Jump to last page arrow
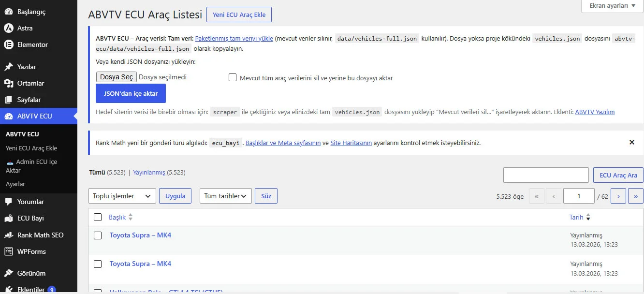The image size is (644, 294). tap(635, 196)
